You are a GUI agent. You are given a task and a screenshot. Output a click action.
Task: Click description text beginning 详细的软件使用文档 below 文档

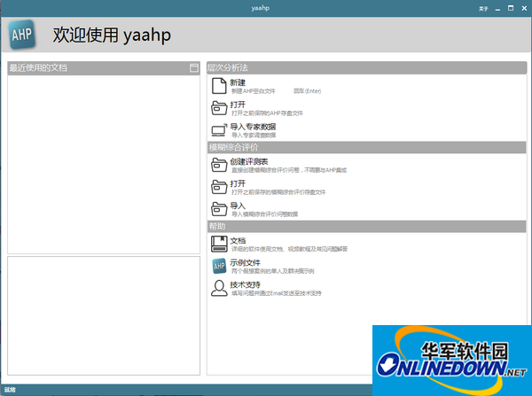(289, 249)
